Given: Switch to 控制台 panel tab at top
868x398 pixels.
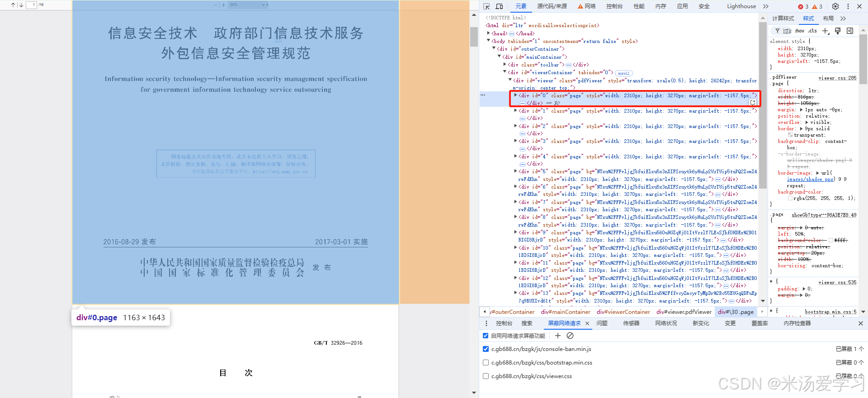Looking at the screenshot, I should (x=614, y=6).
